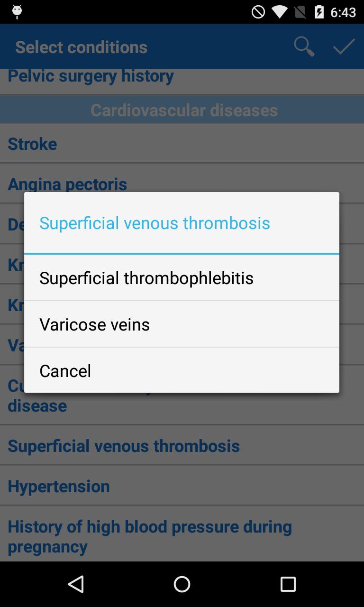Viewport: 364px width, 607px height.
Task: Tap the Stroke condition
Action: pos(32,144)
